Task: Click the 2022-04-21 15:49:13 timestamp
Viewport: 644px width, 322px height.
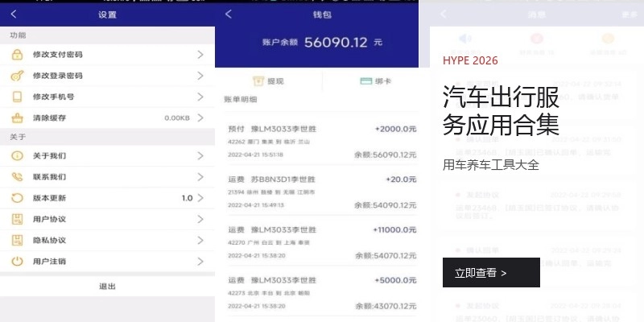Action: (255, 205)
